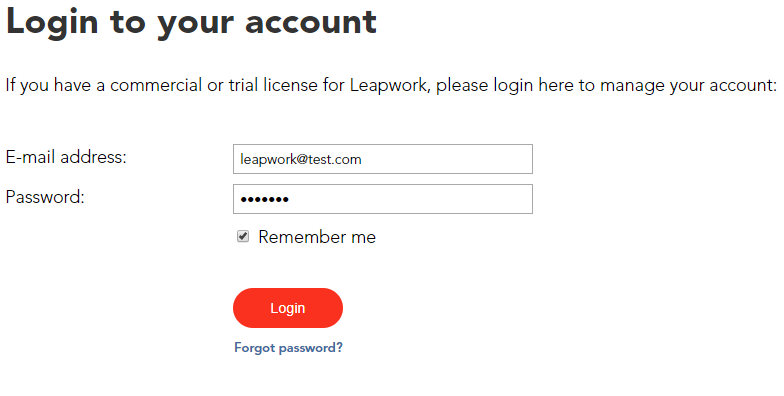This screenshot has height=396, width=784.
Task: Select the blue password recovery link
Action: tap(288, 348)
